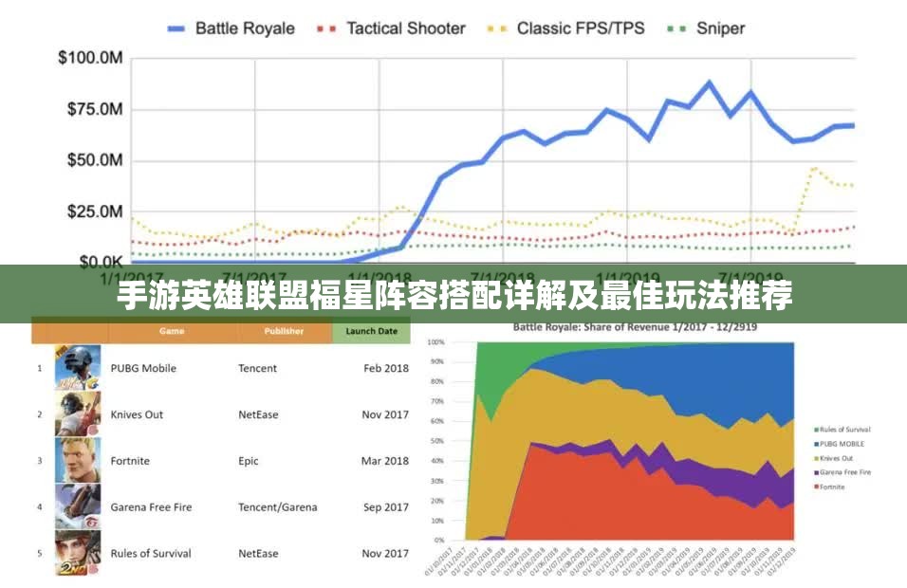
Task: Click NetEase publisher in Knives Out row
Action: [259, 414]
